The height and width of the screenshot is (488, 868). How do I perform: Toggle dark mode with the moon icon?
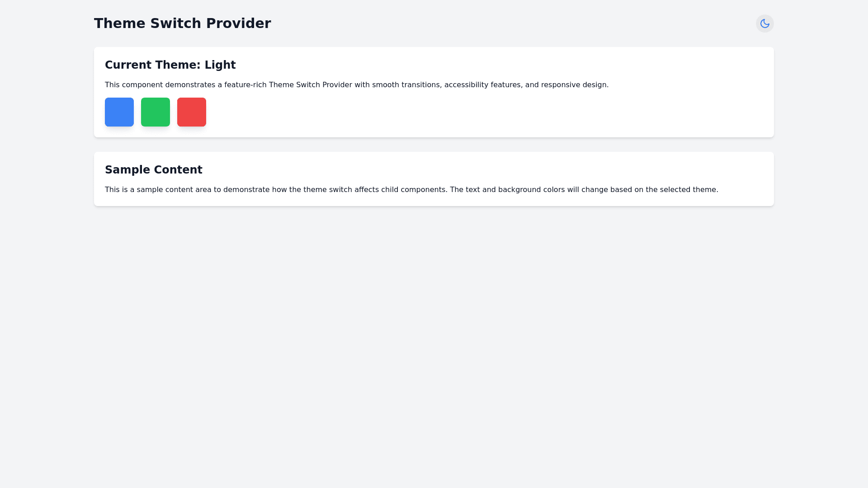(764, 23)
